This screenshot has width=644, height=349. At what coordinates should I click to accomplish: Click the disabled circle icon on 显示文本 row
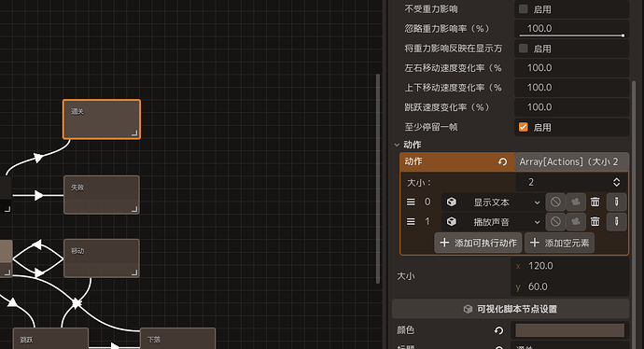555,202
